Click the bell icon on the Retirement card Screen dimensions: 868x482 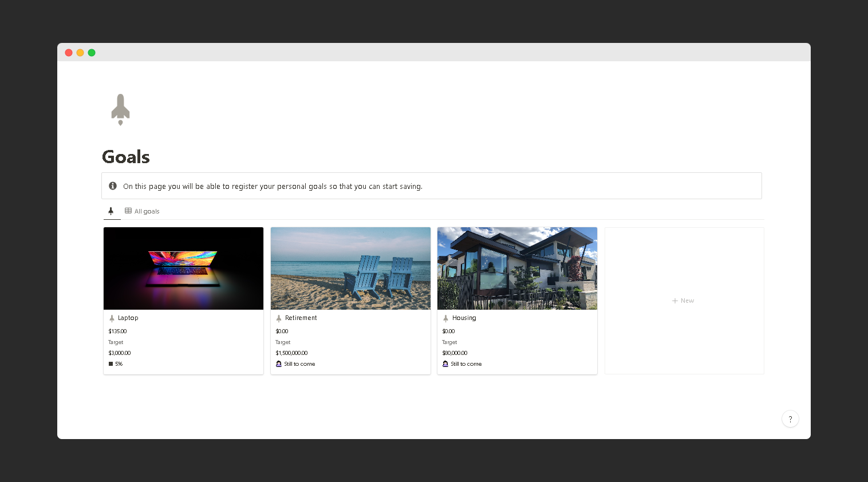click(278, 364)
